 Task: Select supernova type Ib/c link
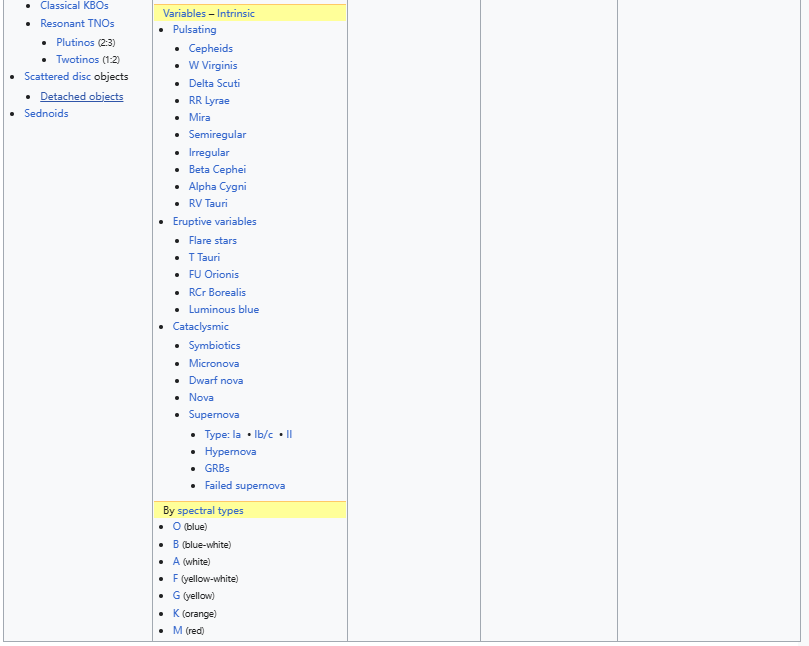(263, 434)
